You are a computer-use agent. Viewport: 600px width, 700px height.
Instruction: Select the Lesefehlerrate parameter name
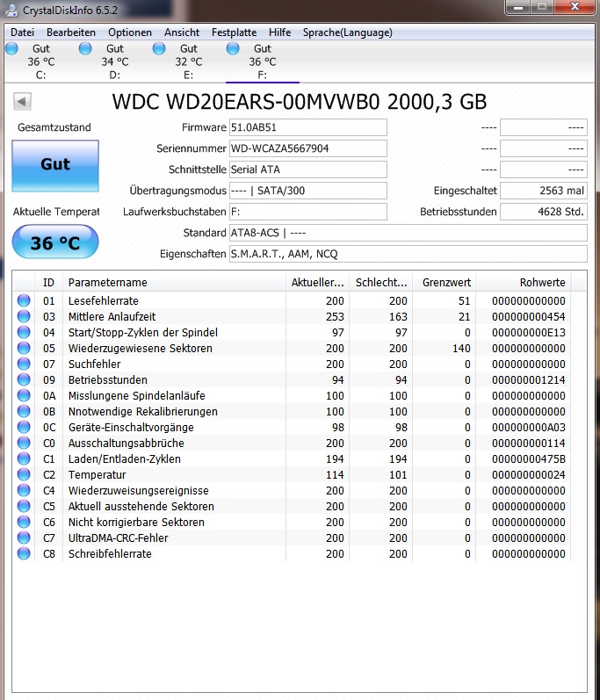pos(103,301)
